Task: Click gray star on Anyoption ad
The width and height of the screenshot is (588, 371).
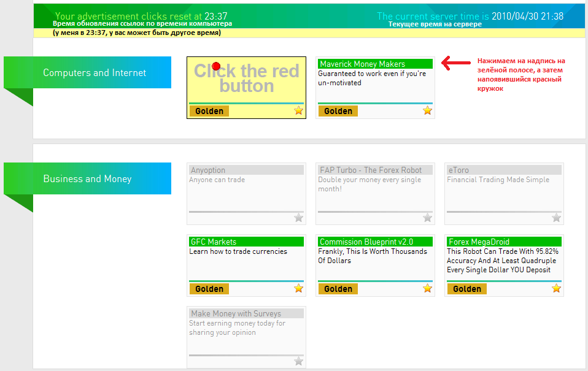Action: click(x=298, y=218)
